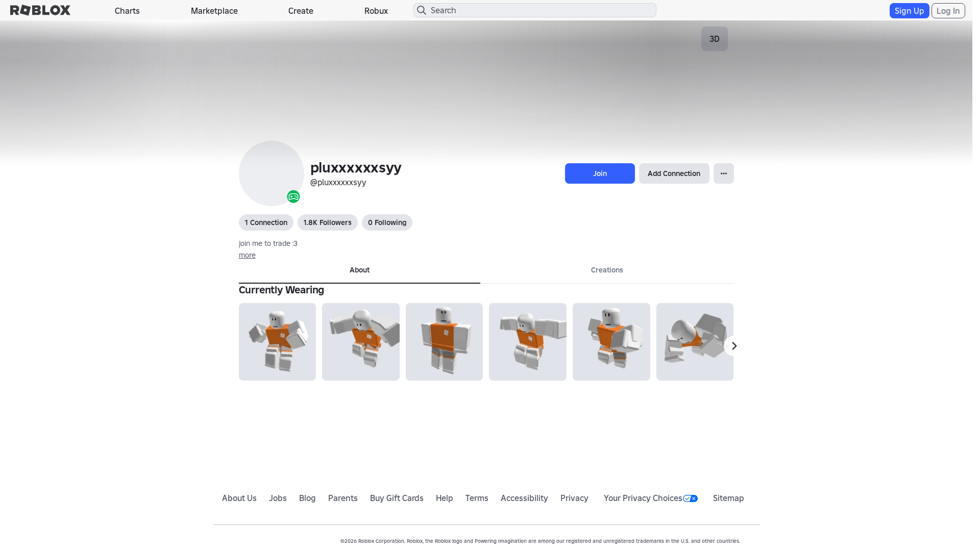Open the Charts menu

point(127,11)
